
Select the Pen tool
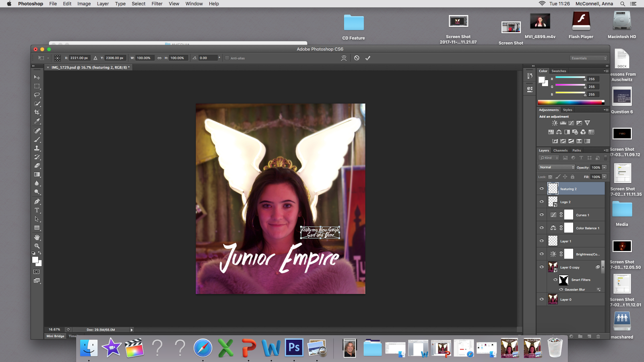coord(37,202)
